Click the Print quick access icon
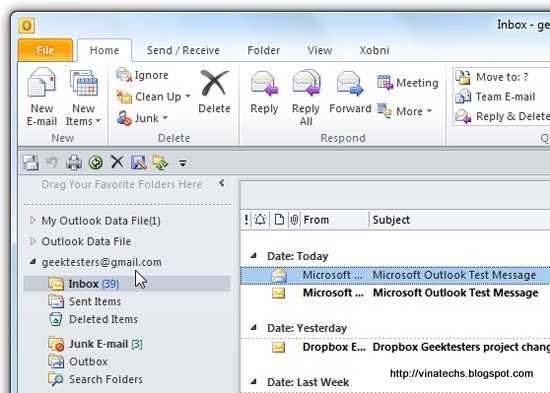This screenshot has height=393, width=550. 74,163
